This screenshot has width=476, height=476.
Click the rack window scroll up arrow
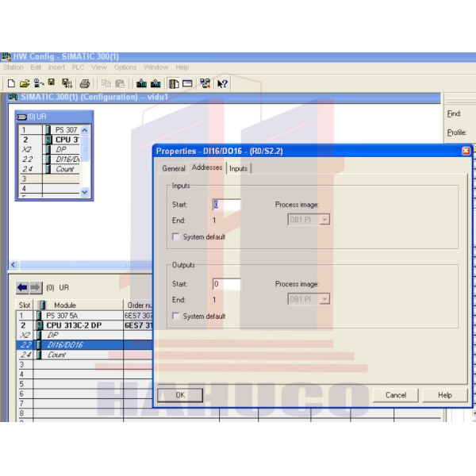point(85,130)
